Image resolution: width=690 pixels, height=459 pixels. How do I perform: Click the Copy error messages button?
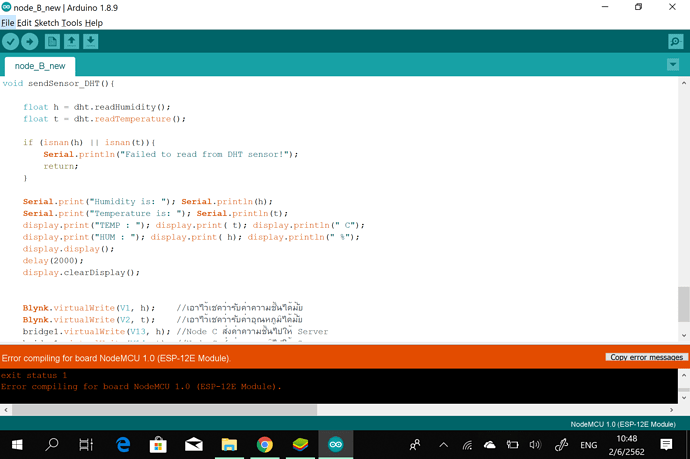pos(646,357)
